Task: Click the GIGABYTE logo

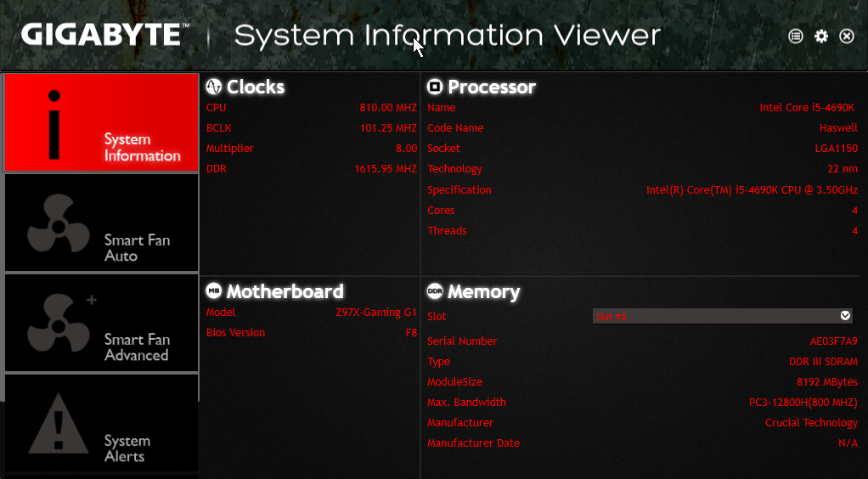Action: [x=105, y=34]
